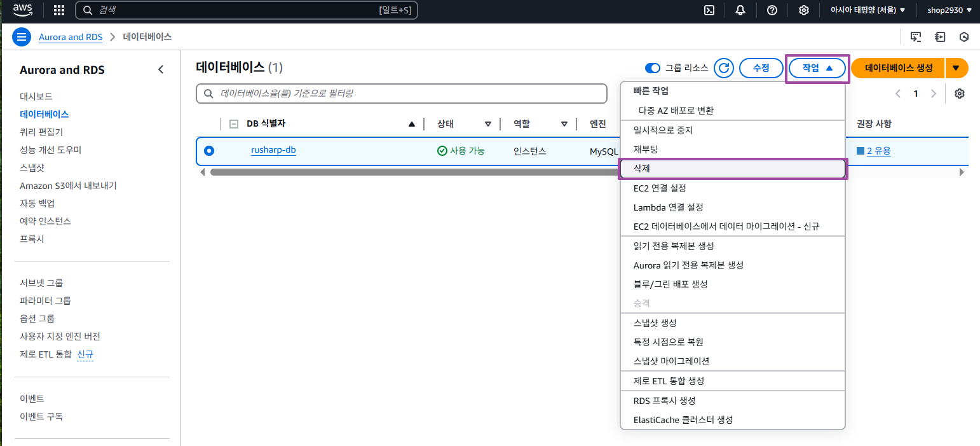
Task: Open table preferences gear icon
Action: point(960,94)
